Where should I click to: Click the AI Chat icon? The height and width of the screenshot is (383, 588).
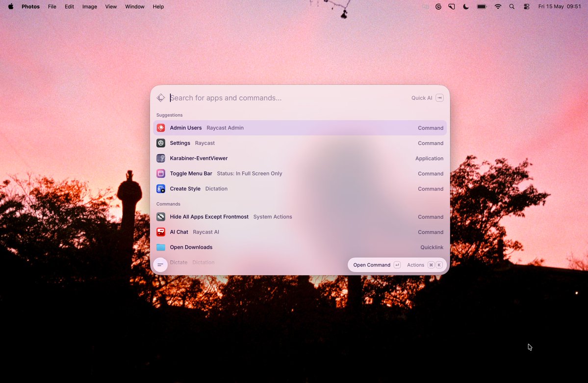161,232
